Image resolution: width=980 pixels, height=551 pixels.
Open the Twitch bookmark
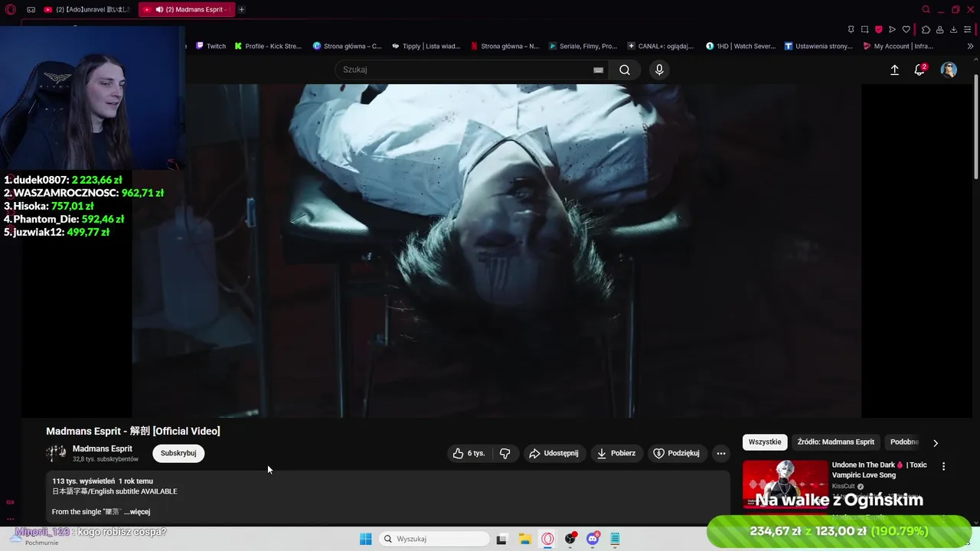point(211,46)
